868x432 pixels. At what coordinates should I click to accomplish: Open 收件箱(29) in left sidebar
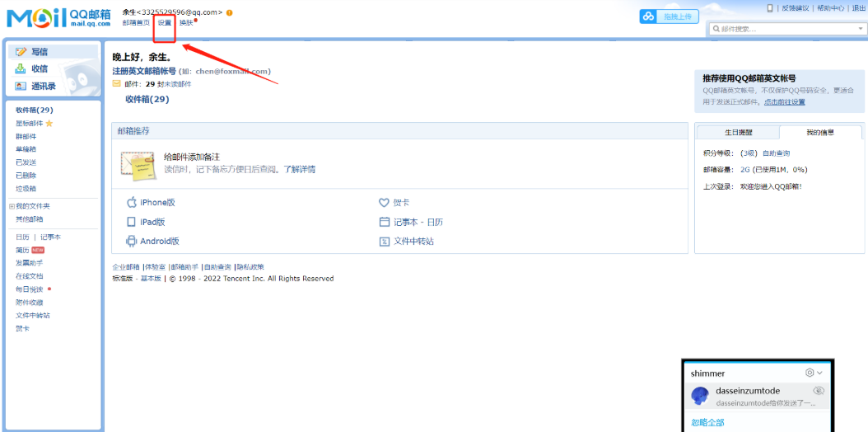[x=35, y=110]
